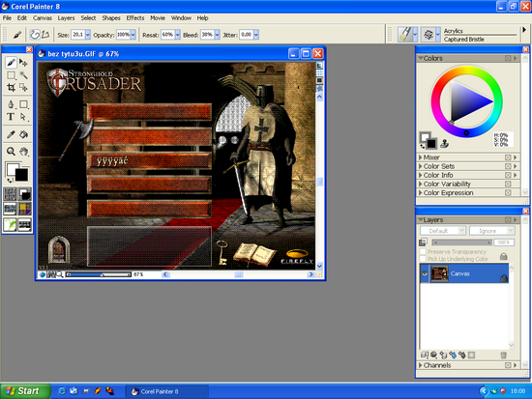Select the Selection Adjuster tool

coord(23,88)
